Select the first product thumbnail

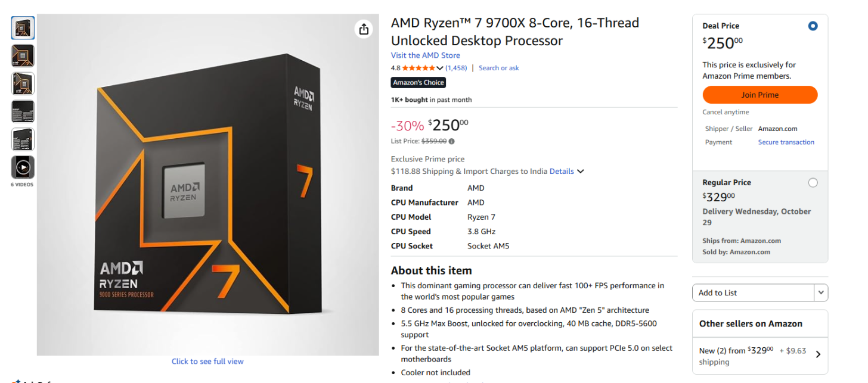point(23,28)
